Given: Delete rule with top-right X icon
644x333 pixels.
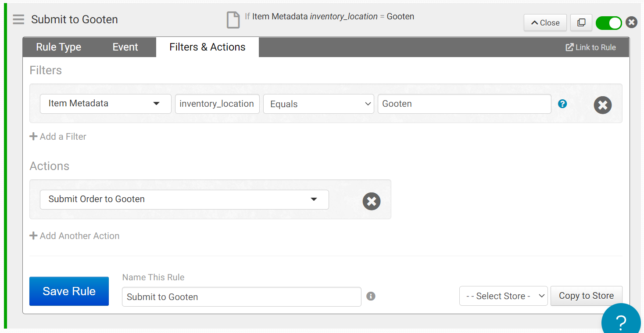Looking at the screenshot, I should [631, 22].
